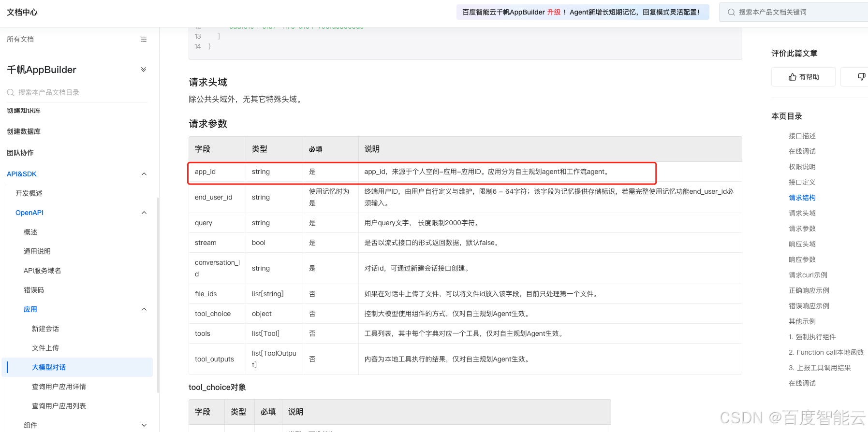
Task: Open 查询用户应用列表 sidebar item
Action: pos(59,406)
